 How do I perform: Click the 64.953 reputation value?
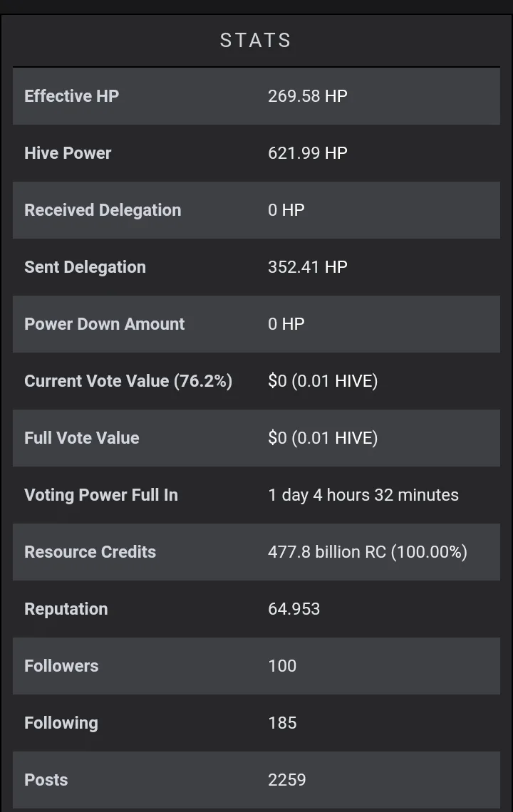pos(294,608)
